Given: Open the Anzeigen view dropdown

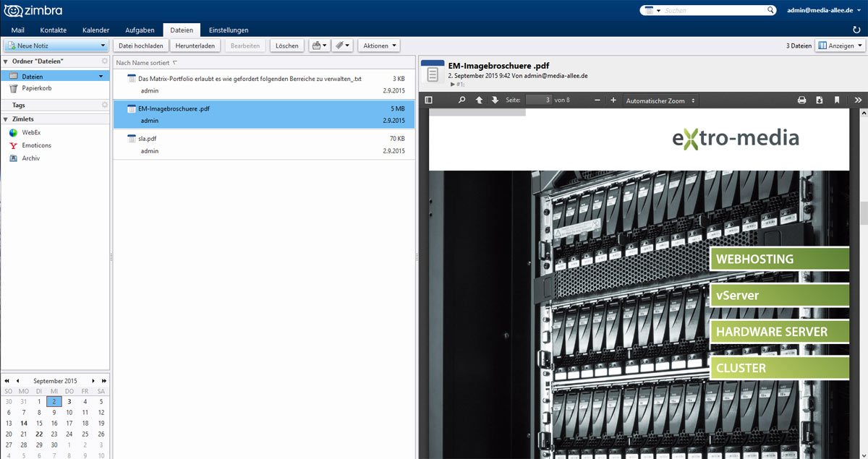Looking at the screenshot, I should [840, 46].
